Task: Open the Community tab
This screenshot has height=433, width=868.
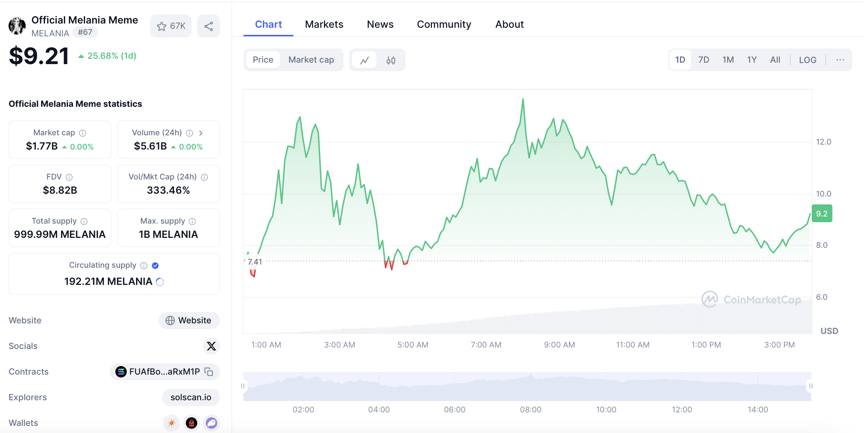Action: pyautogui.click(x=444, y=24)
